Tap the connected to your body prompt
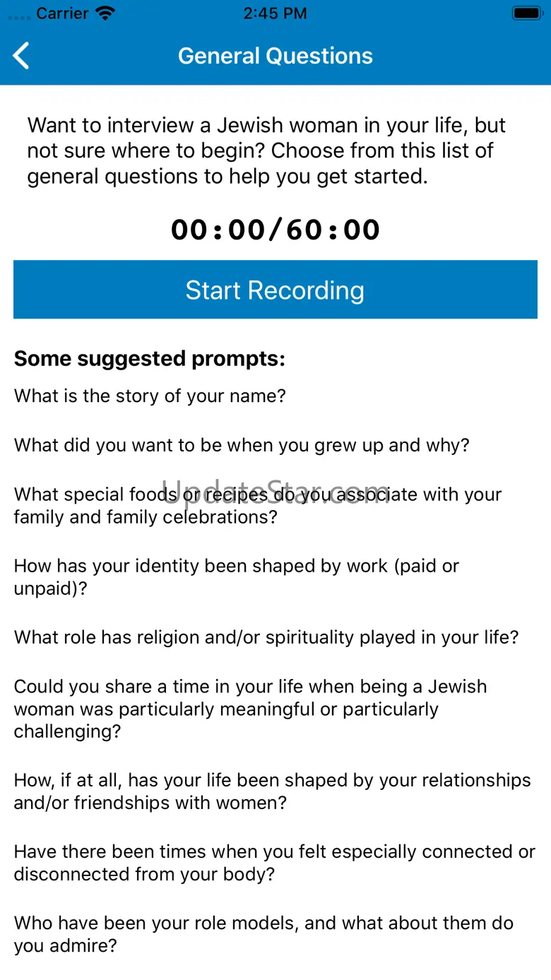 tap(274, 863)
